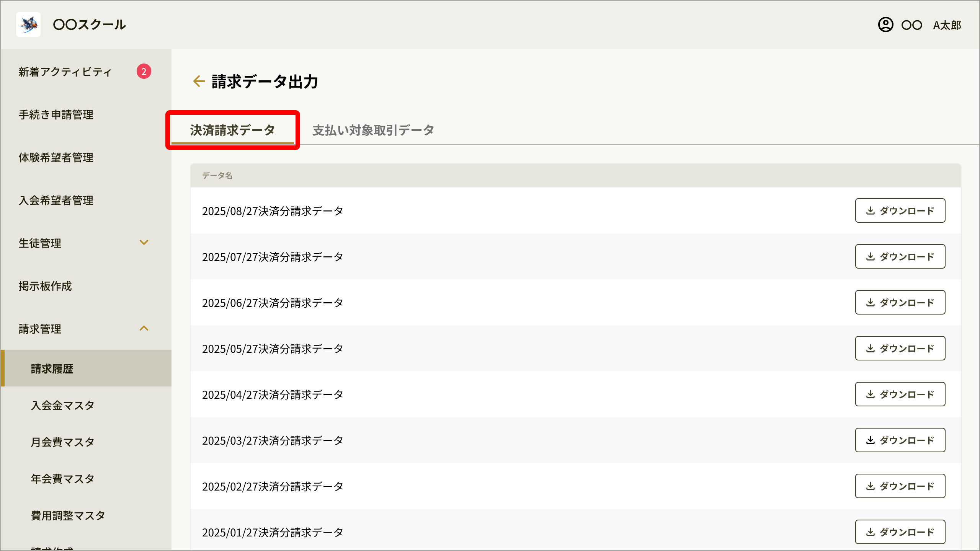
Task: Click the notification badge showing 2
Action: click(144, 71)
